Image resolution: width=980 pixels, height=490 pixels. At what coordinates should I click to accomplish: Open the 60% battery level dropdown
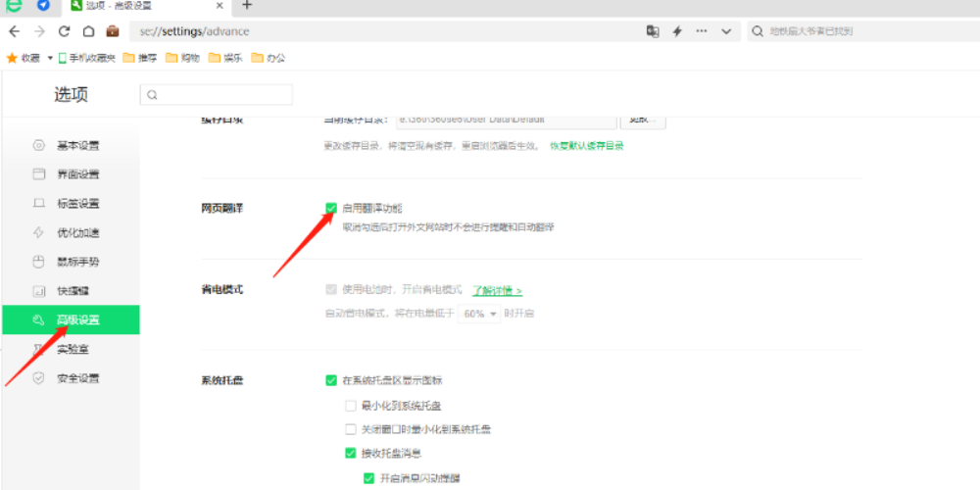click(x=479, y=314)
